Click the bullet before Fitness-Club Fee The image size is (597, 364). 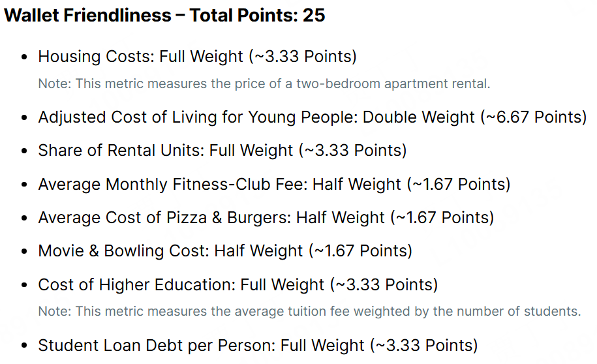pos(25,185)
